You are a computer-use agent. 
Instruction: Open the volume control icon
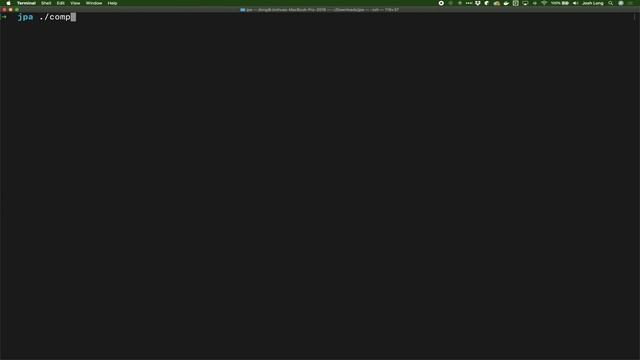(576, 3)
